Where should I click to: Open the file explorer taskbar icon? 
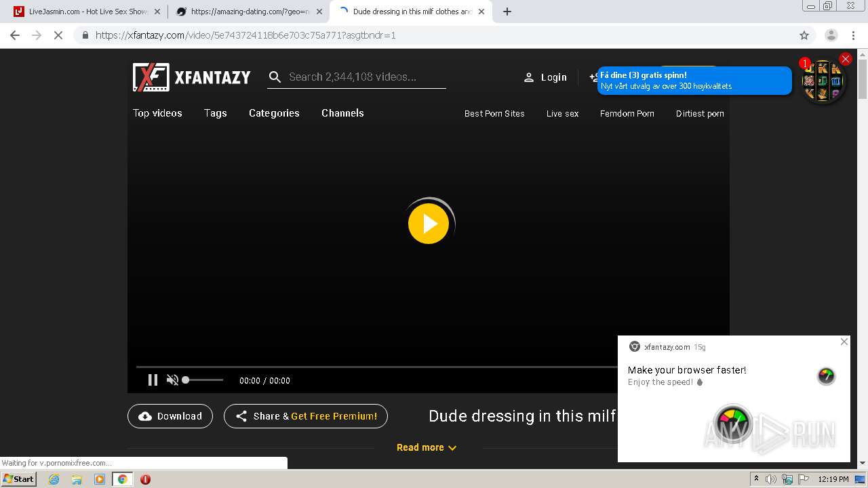click(77, 479)
